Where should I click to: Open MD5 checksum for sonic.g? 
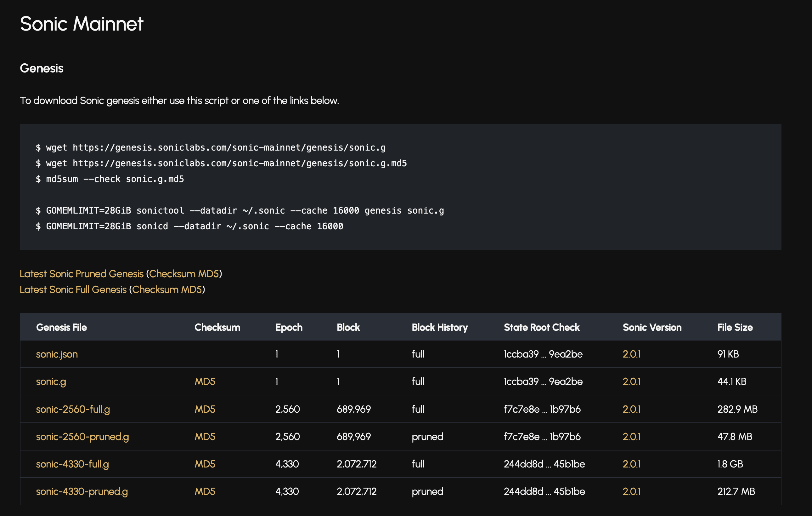coord(205,381)
